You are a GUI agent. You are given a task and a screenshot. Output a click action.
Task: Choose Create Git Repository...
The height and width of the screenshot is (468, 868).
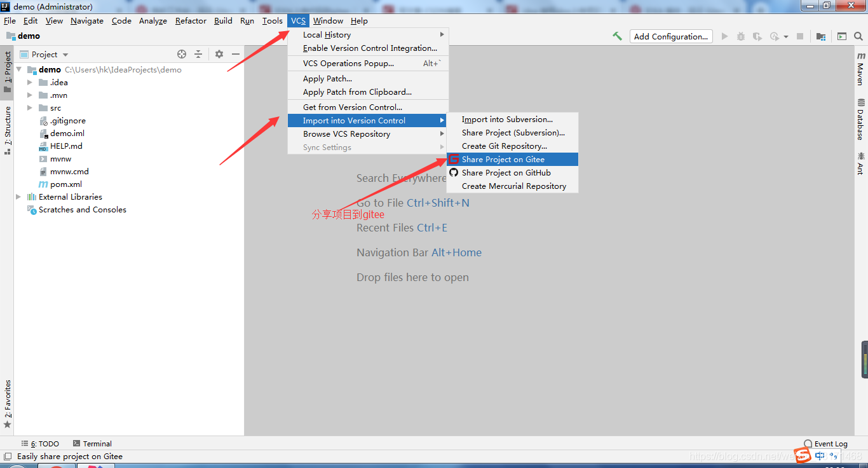[x=513, y=146]
